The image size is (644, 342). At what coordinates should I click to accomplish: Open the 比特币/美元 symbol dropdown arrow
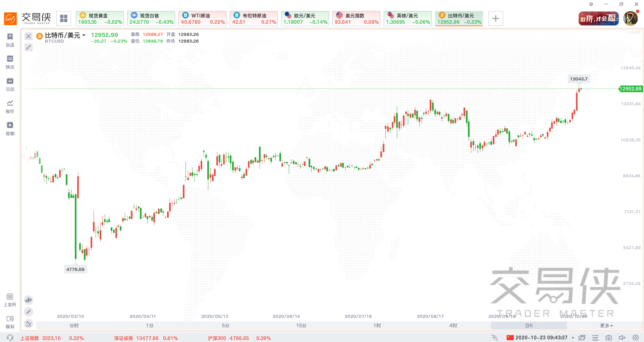(x=84, y=35)
